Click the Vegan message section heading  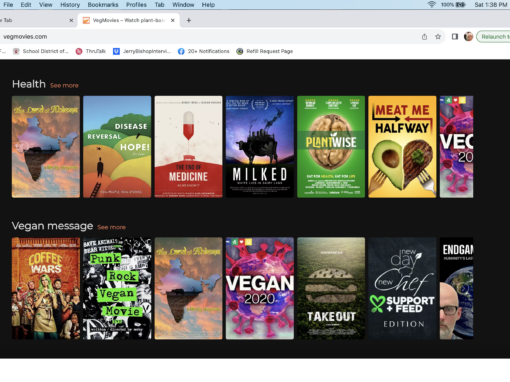pyautogui.click(x=52, y=226)
